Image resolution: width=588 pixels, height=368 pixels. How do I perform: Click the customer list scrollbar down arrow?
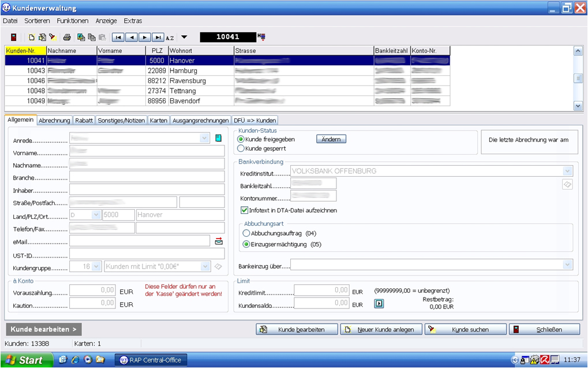tap(578, 106)
